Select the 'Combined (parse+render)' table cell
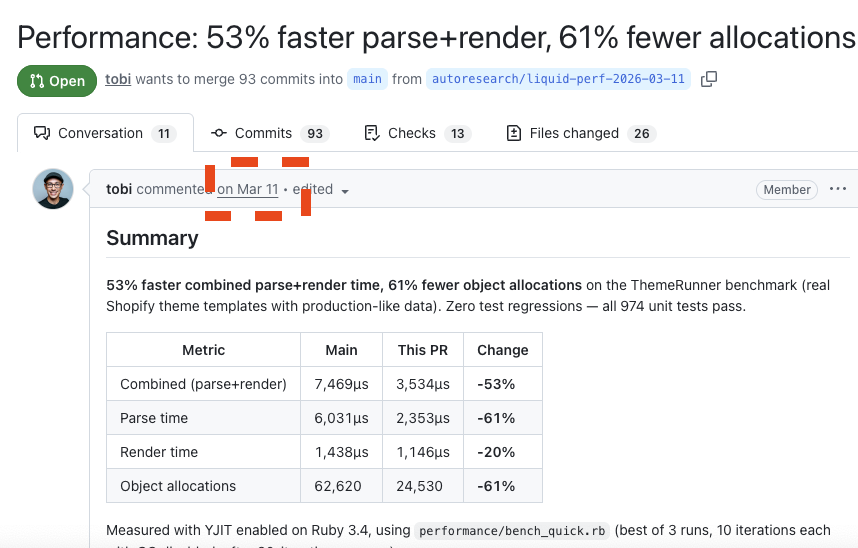858x548 pixels. pos(204,384)
